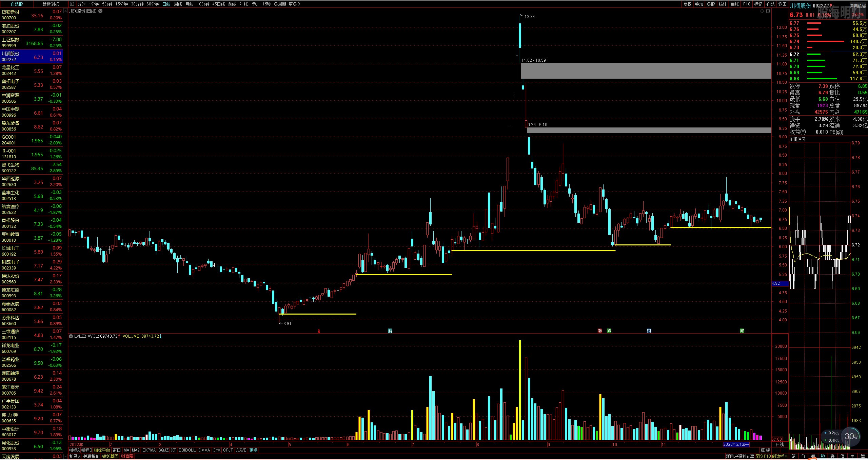Open the 指标平台 menu
The image size is (868, 460).
[102, 450]
